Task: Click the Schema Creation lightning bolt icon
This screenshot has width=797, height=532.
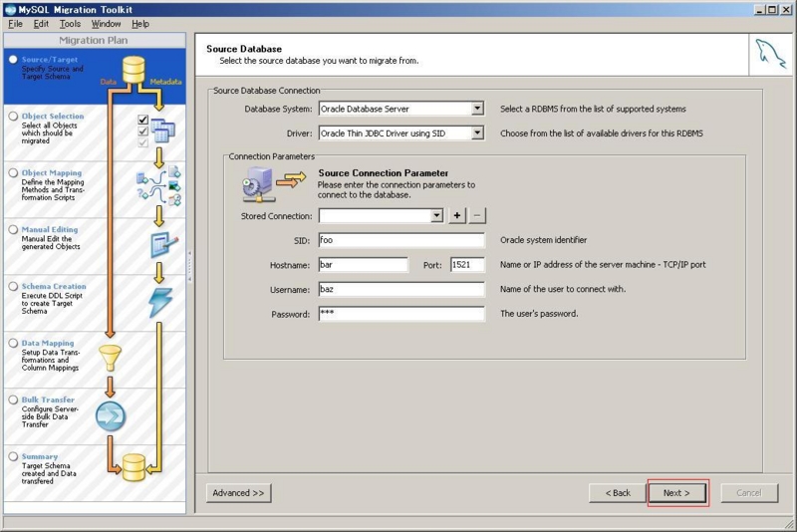Action: (x=160, y=303)
